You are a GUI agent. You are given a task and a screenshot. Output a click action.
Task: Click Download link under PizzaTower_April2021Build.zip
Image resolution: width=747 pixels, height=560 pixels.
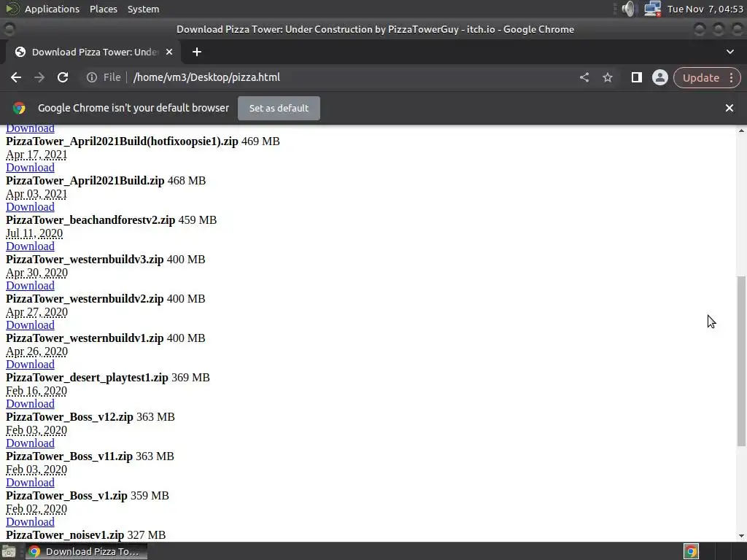[30, 207]
